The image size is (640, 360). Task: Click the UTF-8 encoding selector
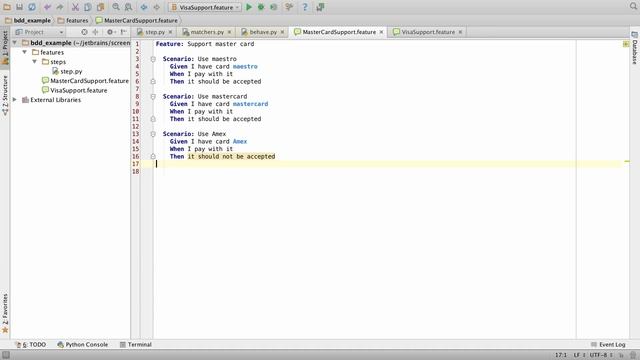[601, 355]
